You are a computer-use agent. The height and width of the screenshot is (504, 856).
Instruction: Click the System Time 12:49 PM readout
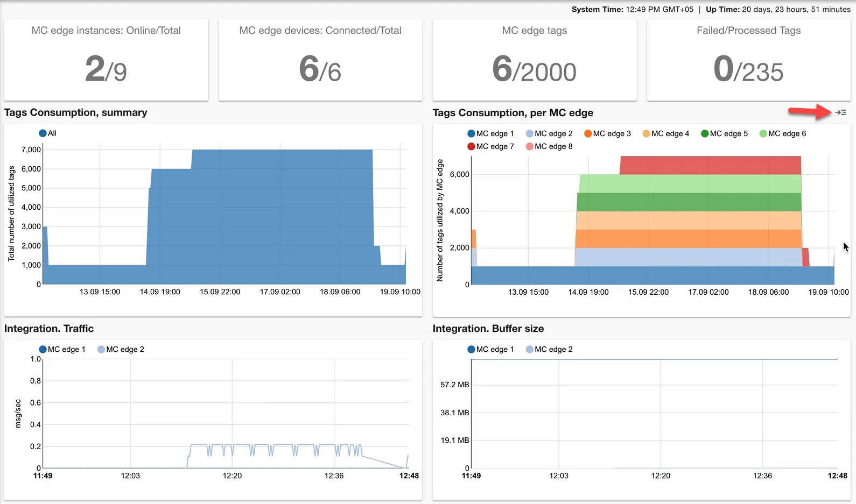pyautogui.click(x=633, y=9)
